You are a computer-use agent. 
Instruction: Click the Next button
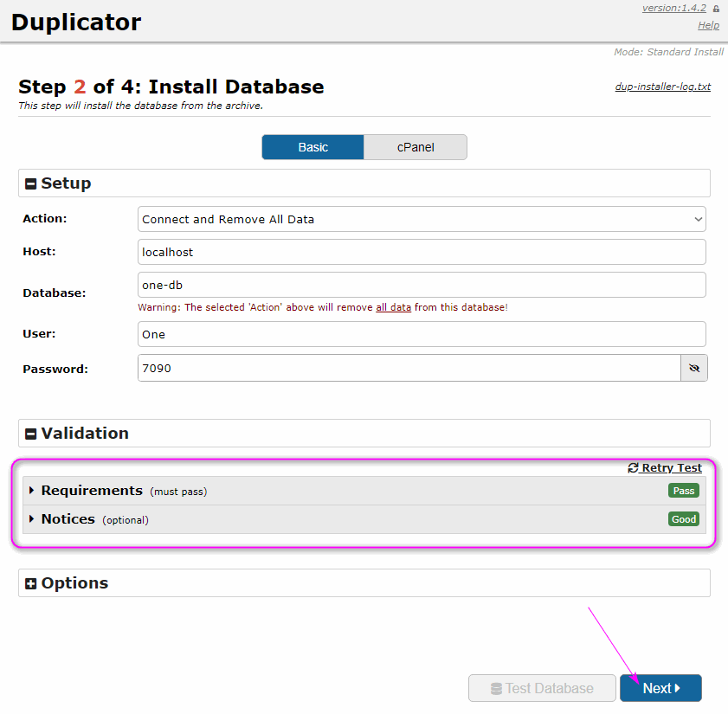(660, 688)
